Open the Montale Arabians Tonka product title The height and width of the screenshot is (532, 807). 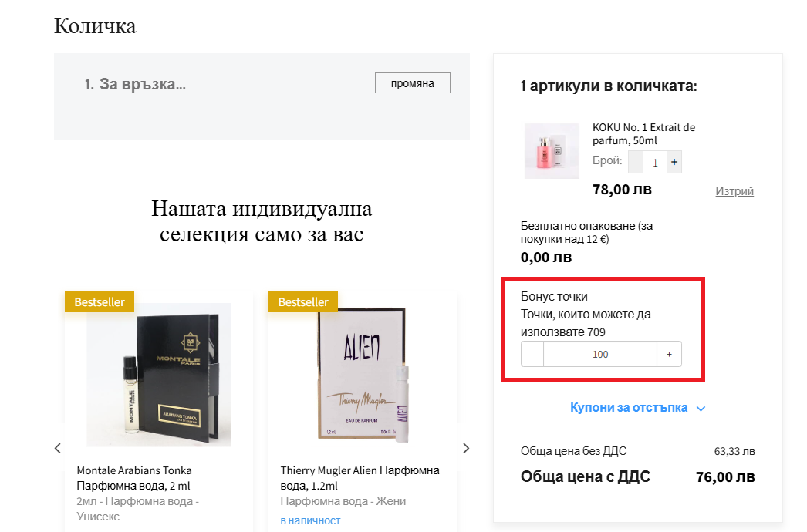pos(134,478)
